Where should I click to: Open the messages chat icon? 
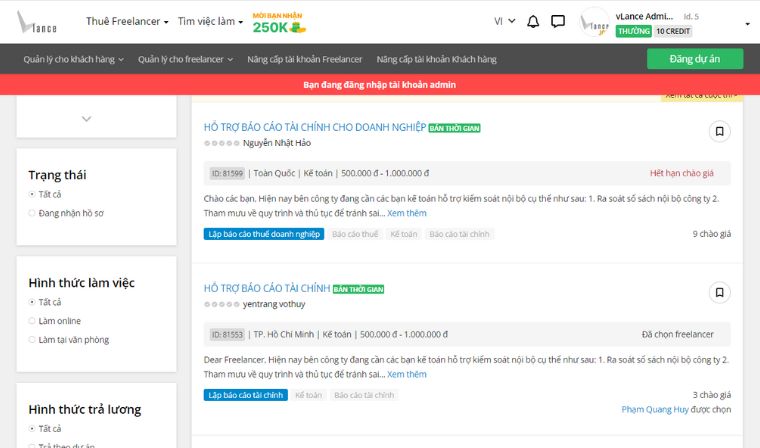[x=558, y=21]
